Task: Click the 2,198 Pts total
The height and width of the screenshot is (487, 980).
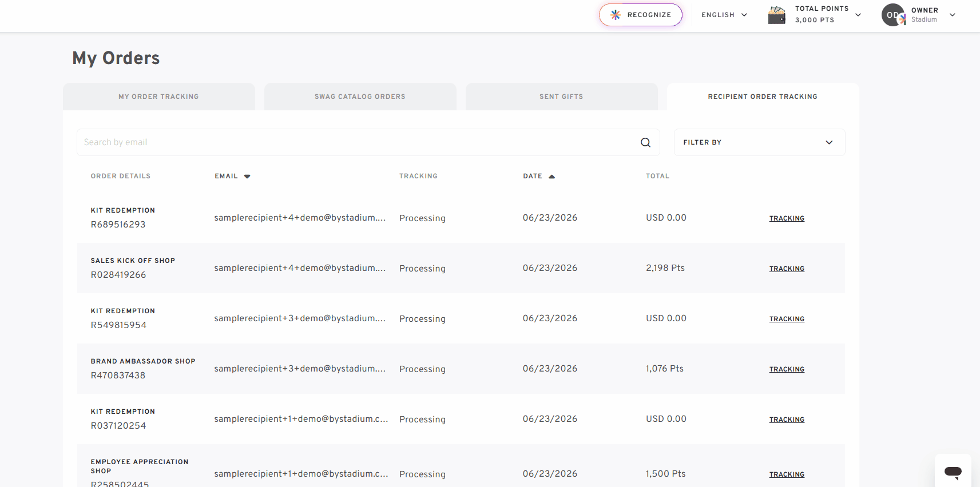Action: click(665, 268)
